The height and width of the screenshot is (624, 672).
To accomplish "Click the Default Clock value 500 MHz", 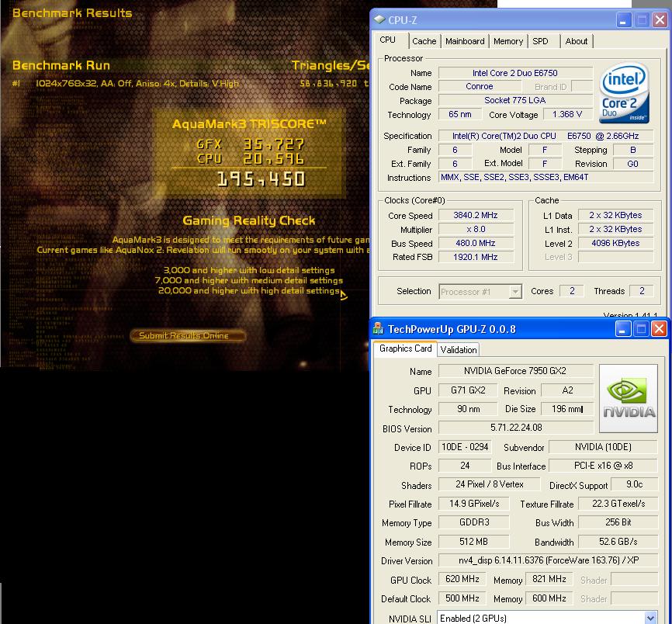I will click(x=462, y=598).
